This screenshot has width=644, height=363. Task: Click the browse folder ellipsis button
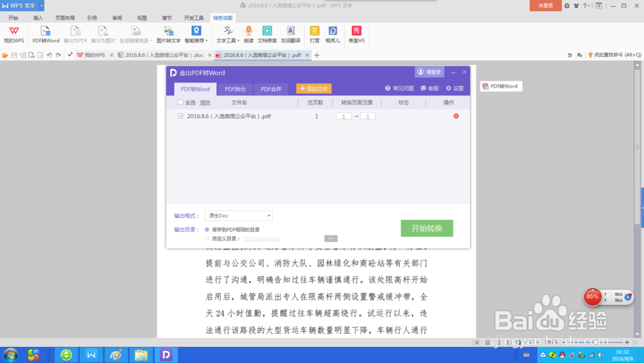(330, 239)
